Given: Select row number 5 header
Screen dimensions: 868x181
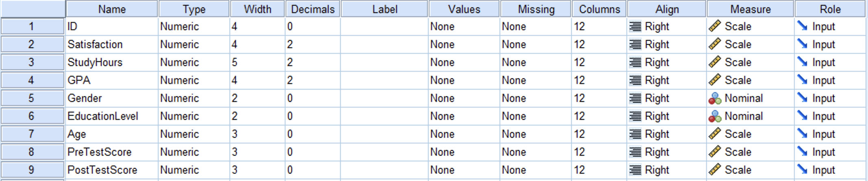Looking at the screenshot, I should 32,98.
